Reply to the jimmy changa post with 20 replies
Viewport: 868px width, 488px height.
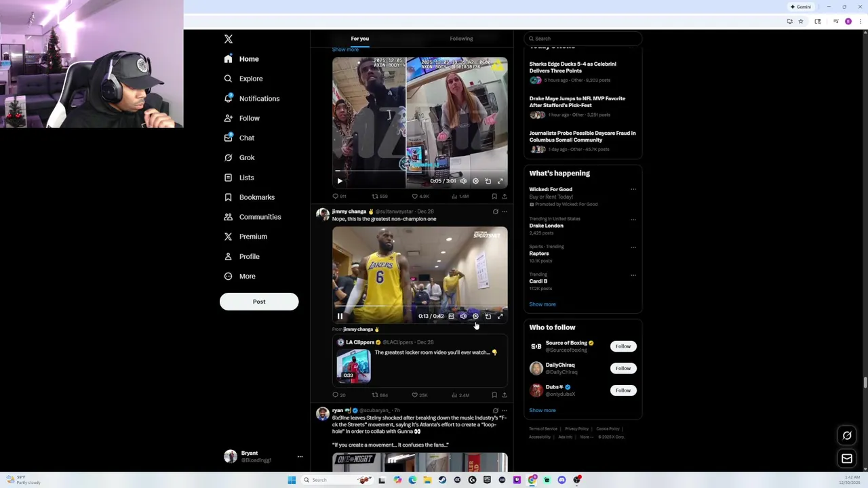[339, 395]
